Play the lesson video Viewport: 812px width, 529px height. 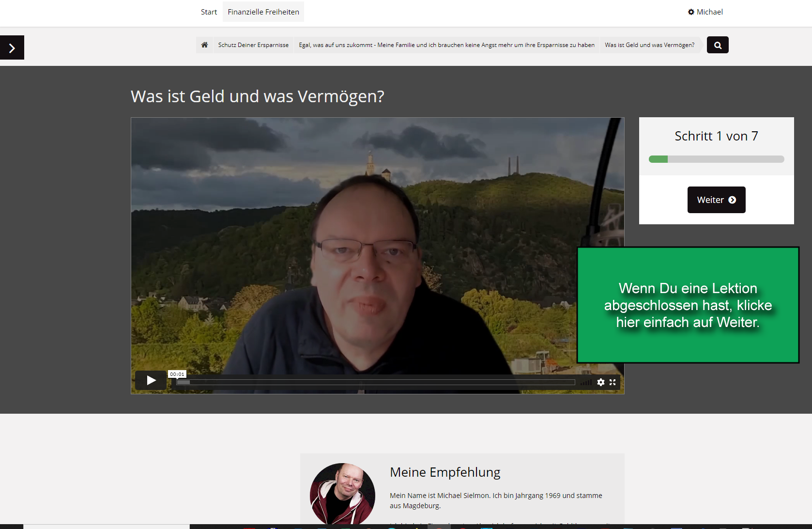pos(151,380)
